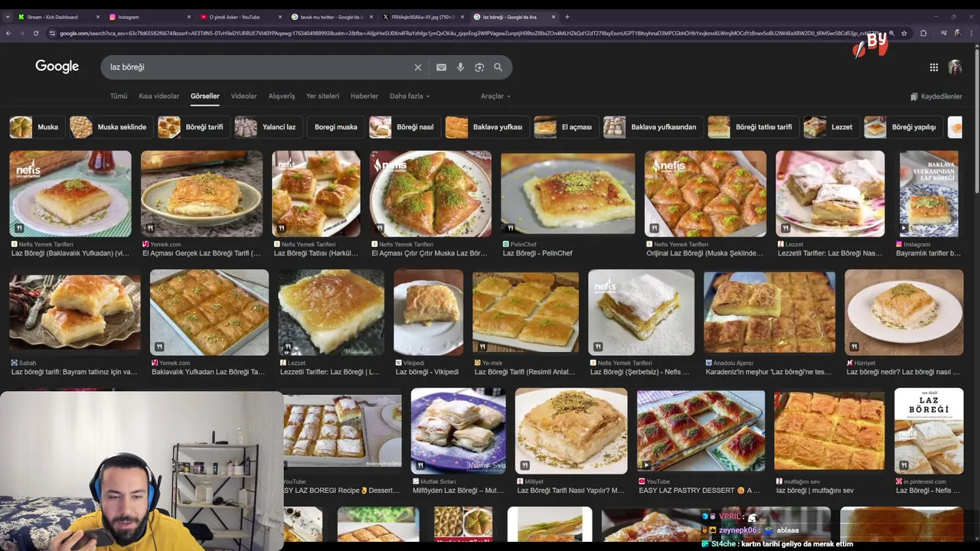Click the 'Lezzetli Tarifler: Laz Böreği Nas...' caption
This screenshot has height=551, width=980.
pos(830,253)
